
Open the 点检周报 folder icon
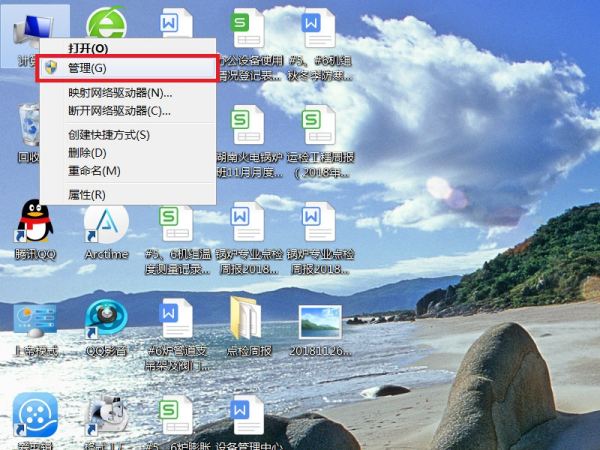[246, 318]
